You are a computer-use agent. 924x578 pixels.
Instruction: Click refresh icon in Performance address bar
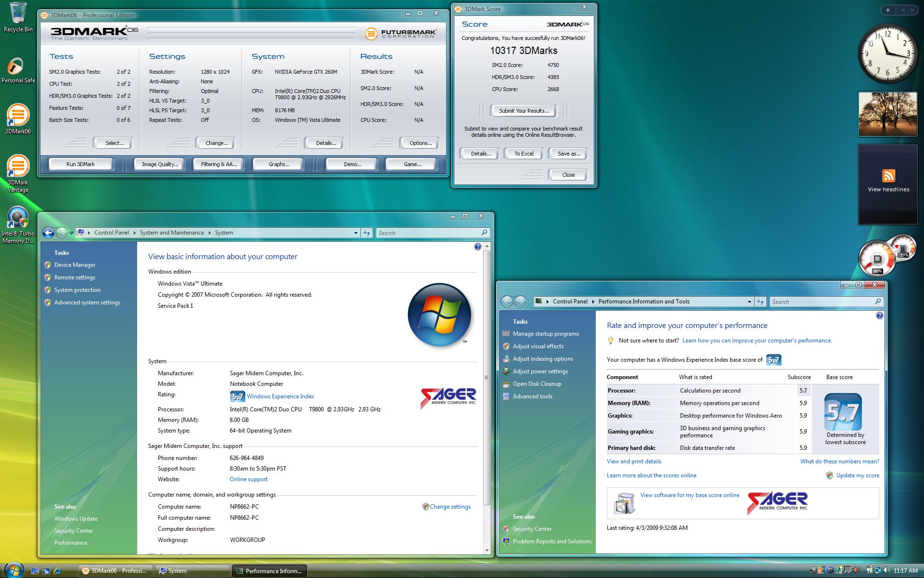click(760, 302)
